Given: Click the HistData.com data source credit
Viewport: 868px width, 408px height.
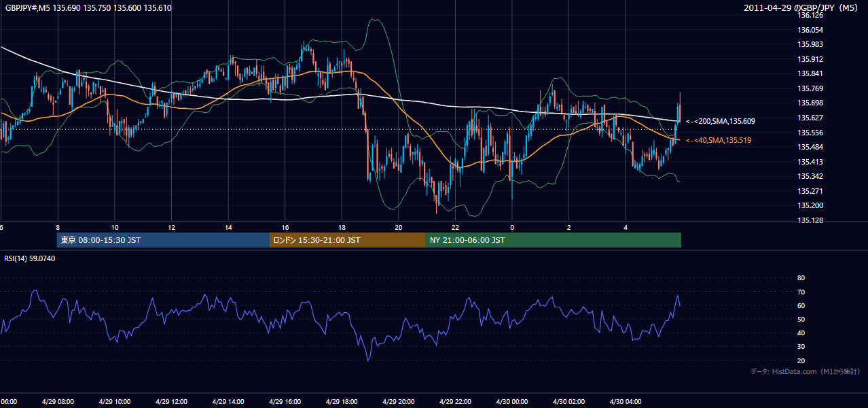Looking at the screenshot, I should (x=806, y=371).
